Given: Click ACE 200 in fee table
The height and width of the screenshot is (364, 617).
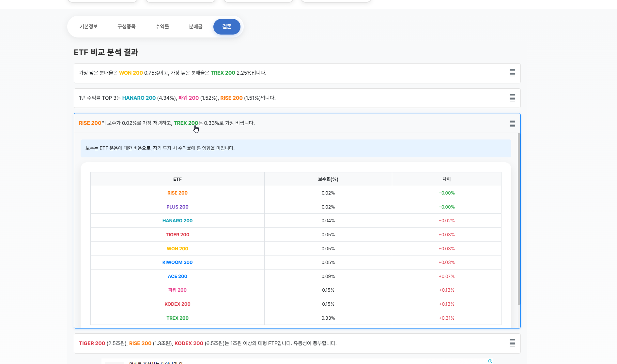Looking at the screenshot, I should pos(177,276).
